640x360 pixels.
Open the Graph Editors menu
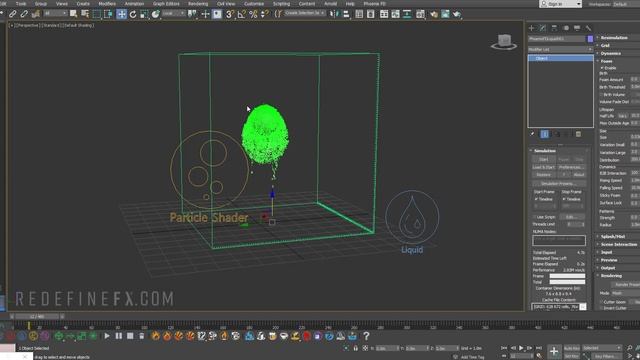tap(166, 4)
